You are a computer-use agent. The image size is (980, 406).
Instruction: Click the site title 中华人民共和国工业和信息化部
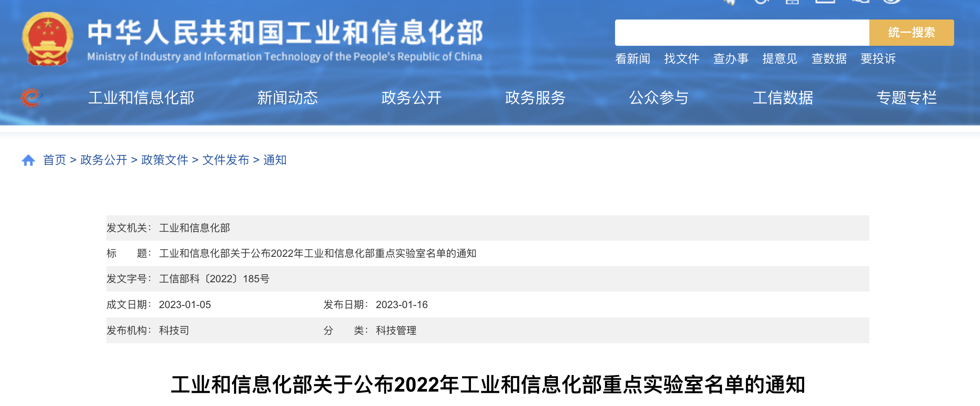pos(285,33)
